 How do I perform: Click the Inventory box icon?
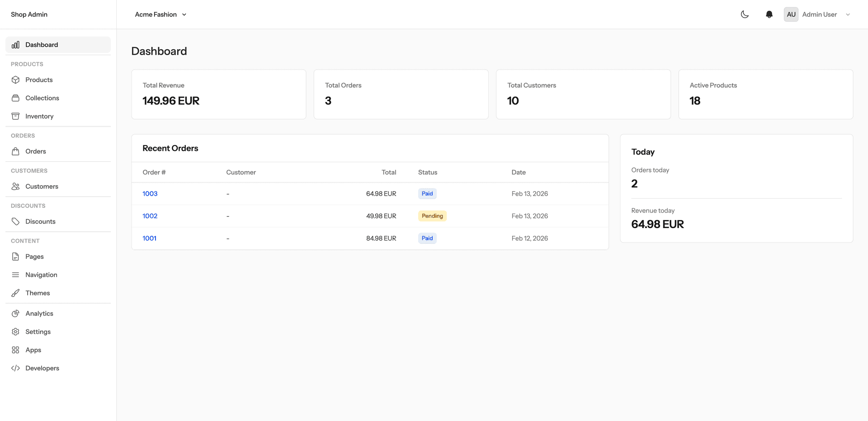point(15,116)
